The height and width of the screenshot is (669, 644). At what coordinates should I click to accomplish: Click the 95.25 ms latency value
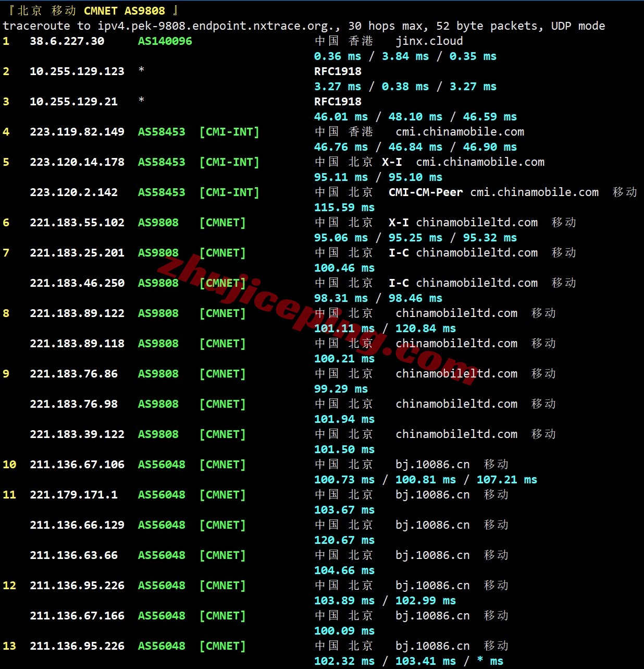pyautogui.click(x=415, y=238)
